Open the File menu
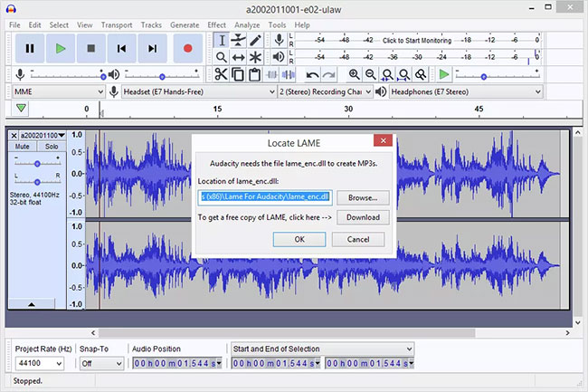The image size is (588, 392). 14,25
